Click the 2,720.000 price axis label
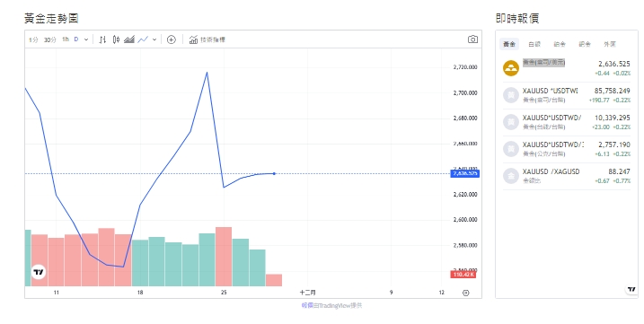The height and width of the screenshot is (324, 644). click(x=465, y=67)
